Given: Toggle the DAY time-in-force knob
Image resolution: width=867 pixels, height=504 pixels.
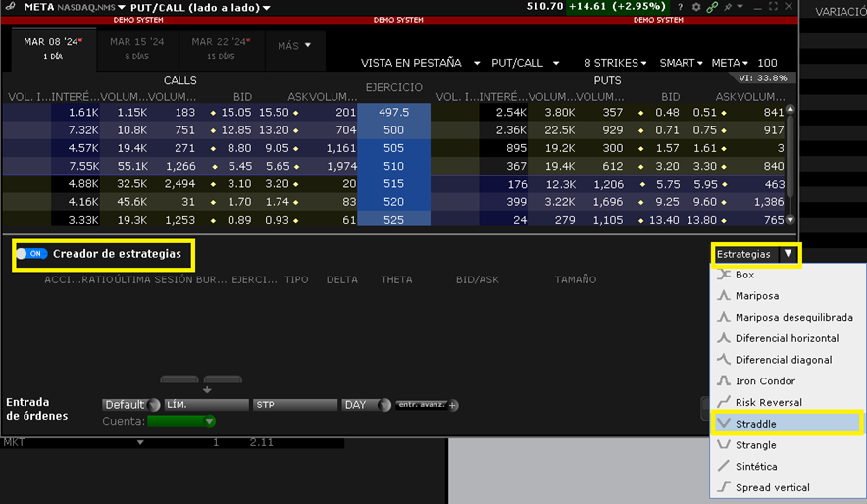Looking at the screenshot, I should (385, 405).
